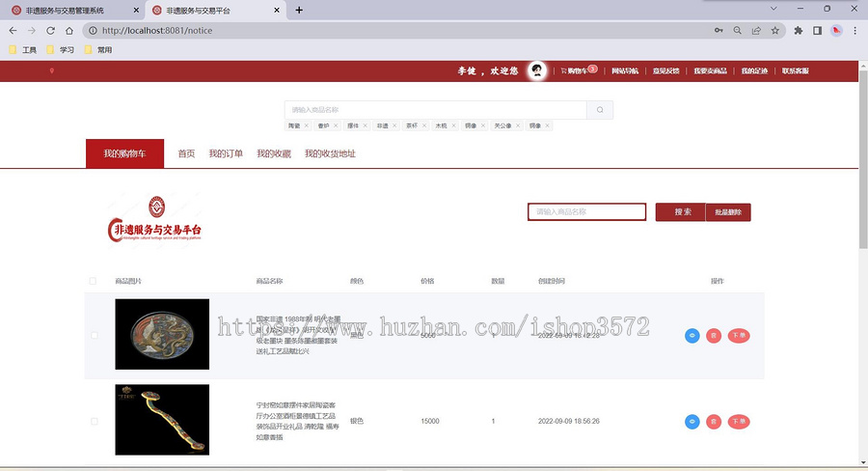Select the 我的购物车 tab
This screenshot has height=471, width=868.
tap(124, 153)
